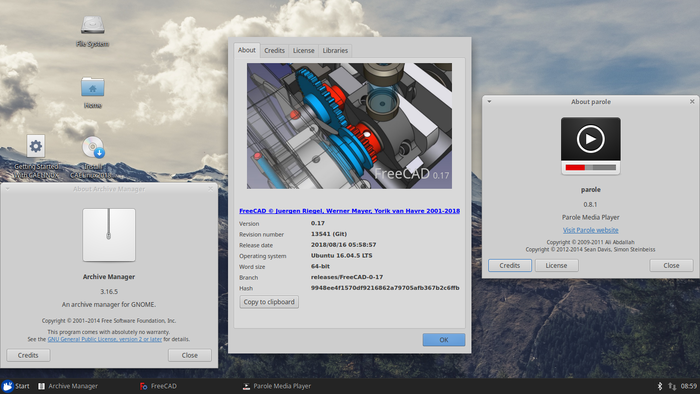The image size is (700, 394).
Task: Launch the Install CAELinux disc icon
Action: coord(93,147)
